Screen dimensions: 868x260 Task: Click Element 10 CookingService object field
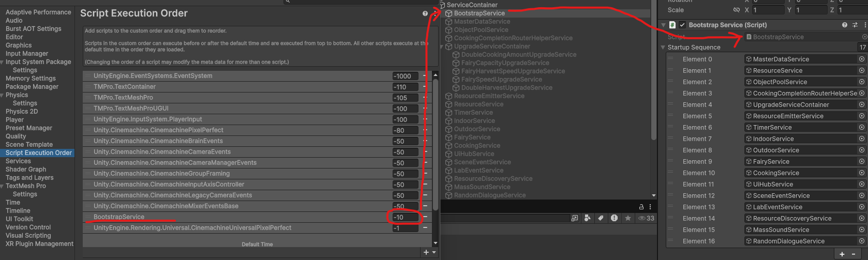click(805, 173)
